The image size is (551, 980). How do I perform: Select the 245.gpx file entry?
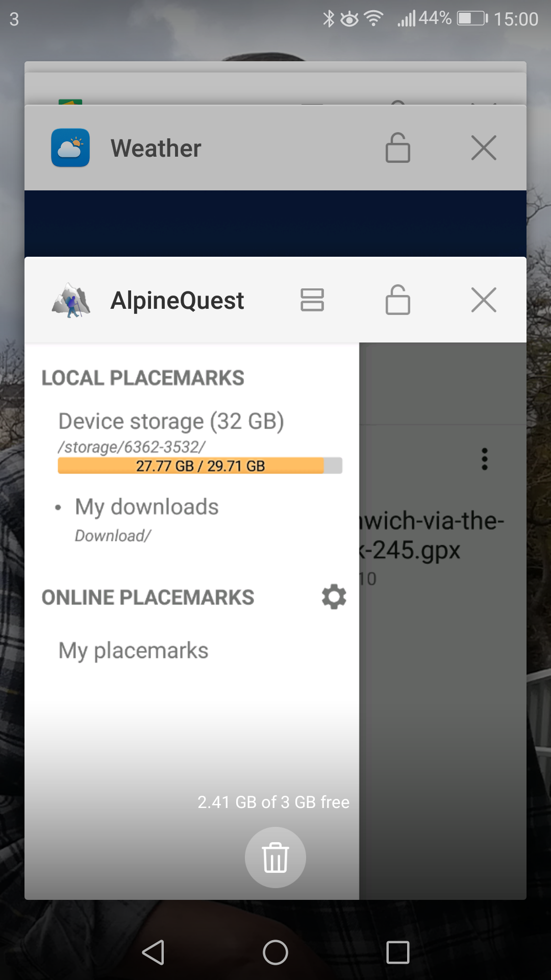pyautogui.click(x=431, y=535)
